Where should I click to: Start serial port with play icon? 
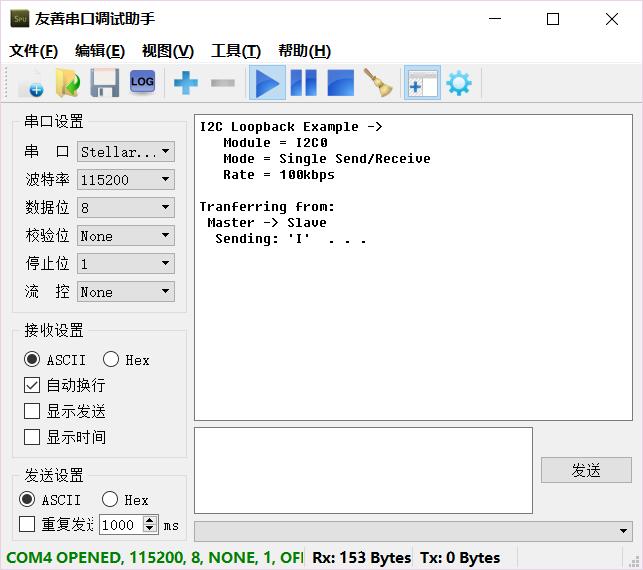[267, 83]
